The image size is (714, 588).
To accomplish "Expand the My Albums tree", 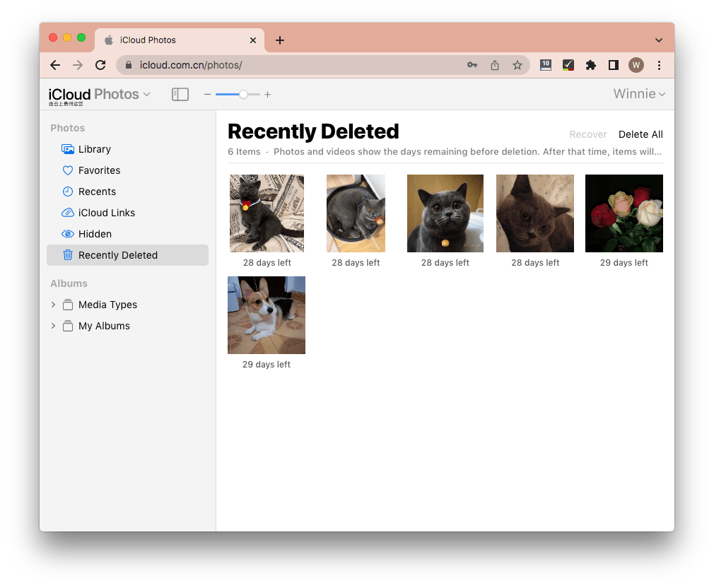I will point(53,326).
